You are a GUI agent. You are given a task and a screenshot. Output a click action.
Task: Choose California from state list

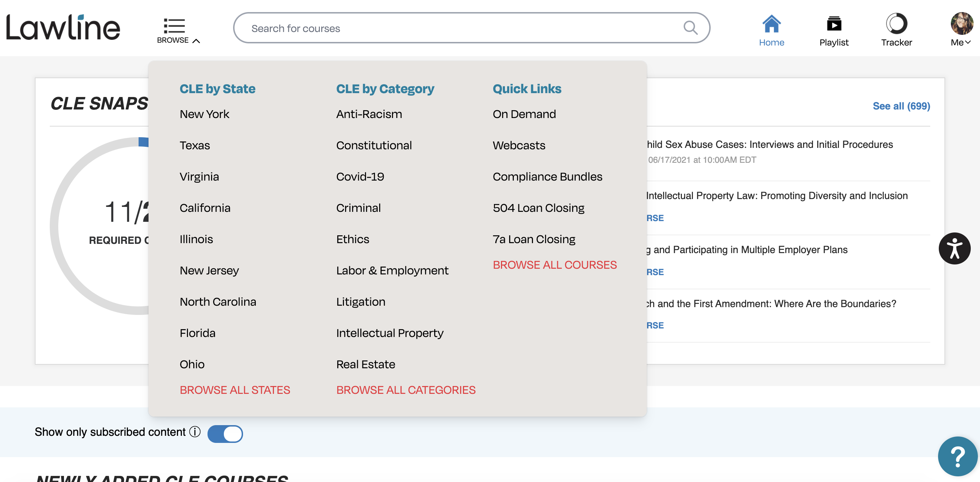click(205, 208)
